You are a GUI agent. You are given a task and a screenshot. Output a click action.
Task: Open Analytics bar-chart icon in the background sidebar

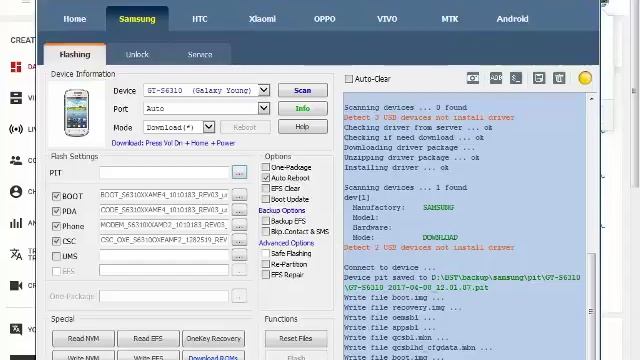point(16,223)
